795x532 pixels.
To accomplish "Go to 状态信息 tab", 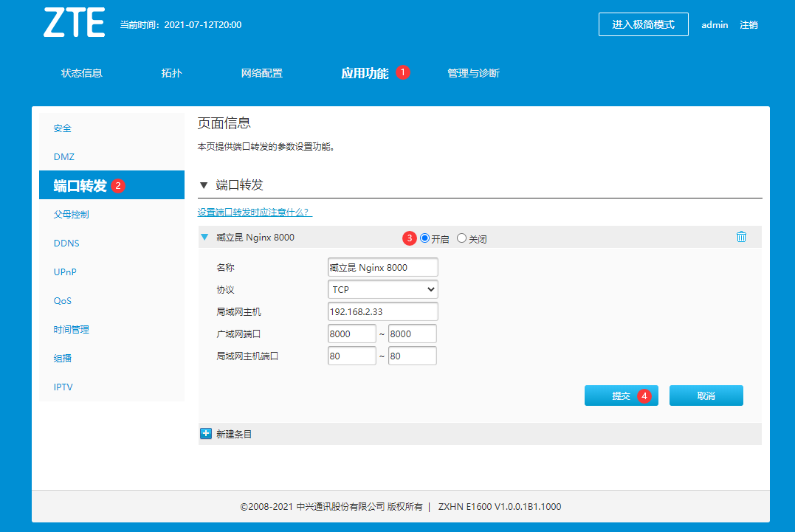I will 81,73.
